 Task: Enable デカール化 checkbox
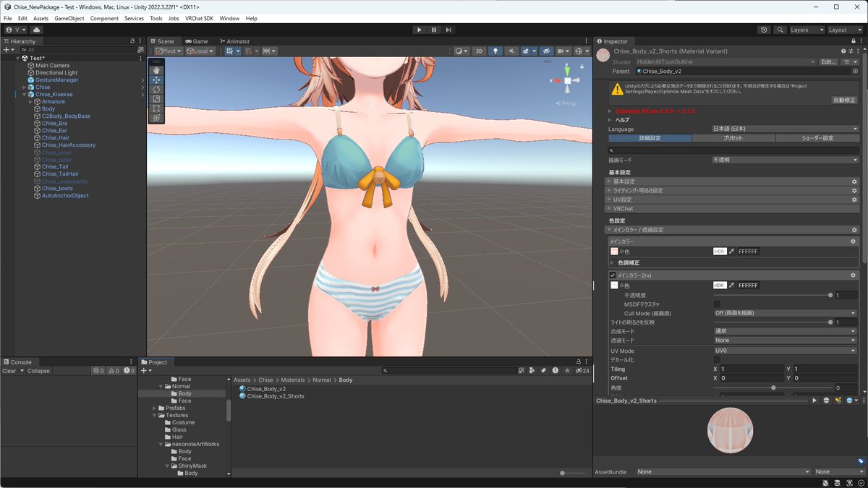click(717, 359)
